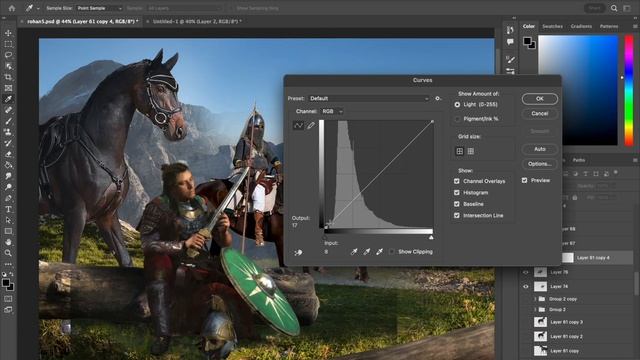640x360 pixels.
Task: Select the Path Selection tool
Action: (x=8, y=220)
